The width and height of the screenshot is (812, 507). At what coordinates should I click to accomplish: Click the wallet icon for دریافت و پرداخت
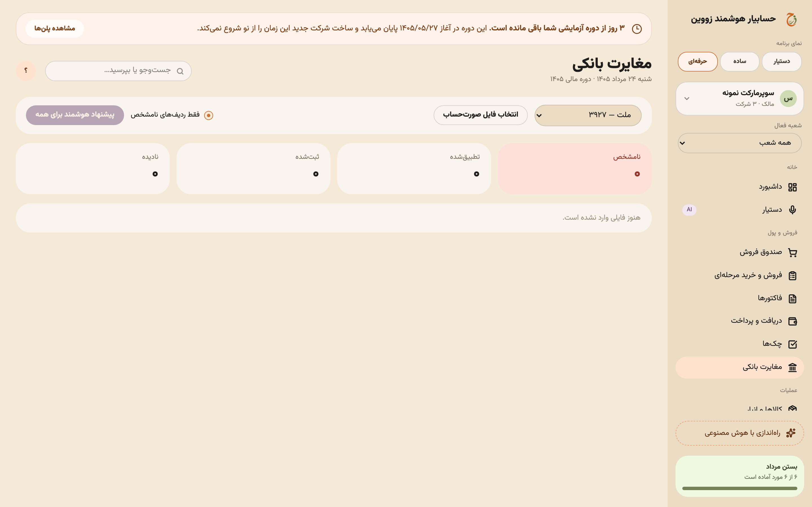pos(792,321)
